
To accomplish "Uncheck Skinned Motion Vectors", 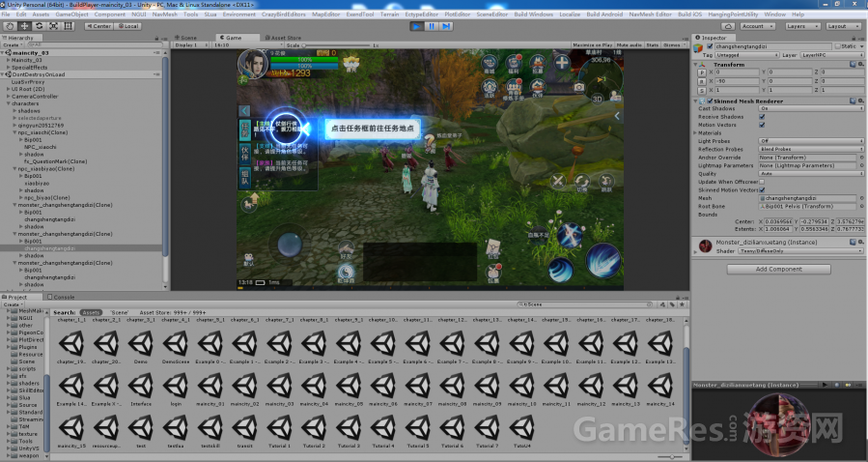I will pos(762,190).
